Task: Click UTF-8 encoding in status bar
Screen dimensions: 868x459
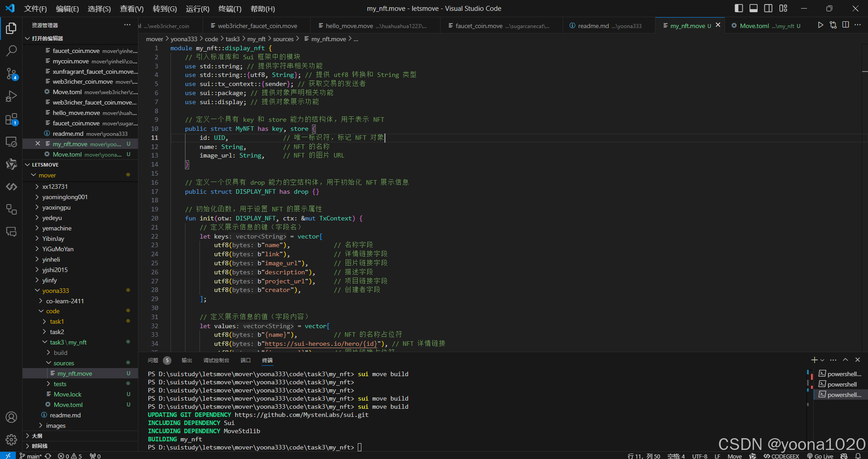Action: pos(700,456)
